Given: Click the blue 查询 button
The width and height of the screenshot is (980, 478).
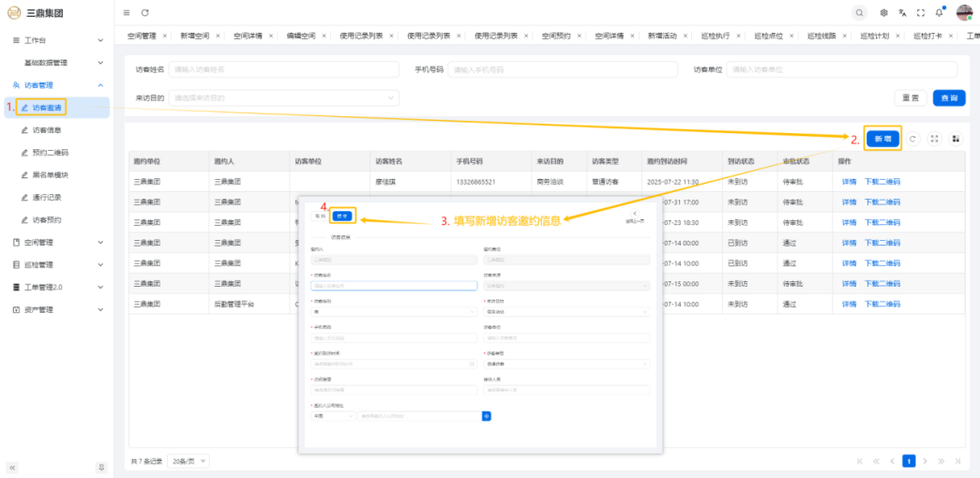Looking at the screenshot, I should 950,97.
